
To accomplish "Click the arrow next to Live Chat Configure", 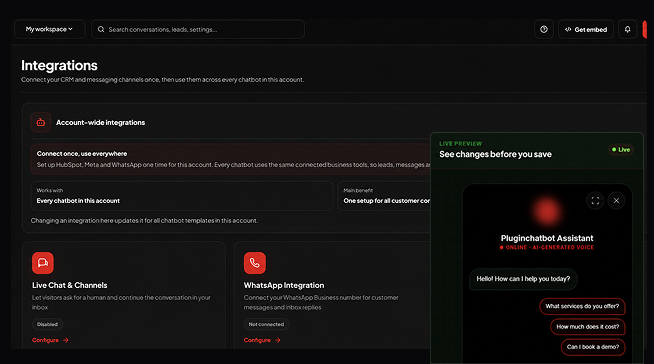I will (66, 340).
